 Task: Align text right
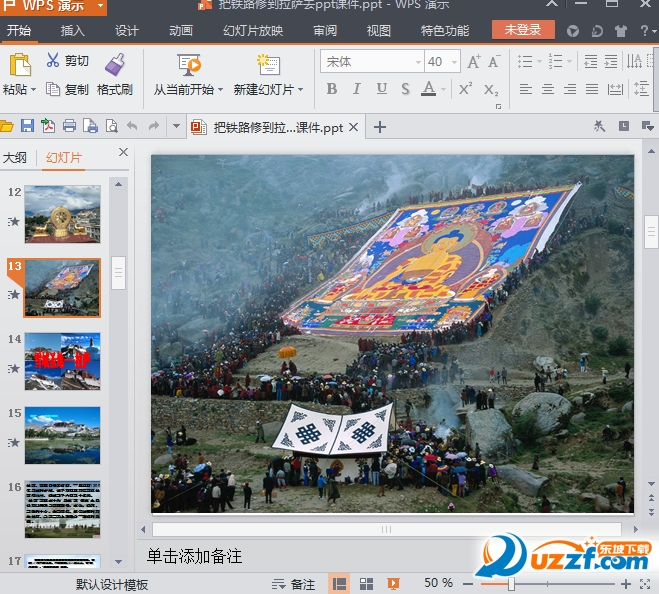click(570, 89)
